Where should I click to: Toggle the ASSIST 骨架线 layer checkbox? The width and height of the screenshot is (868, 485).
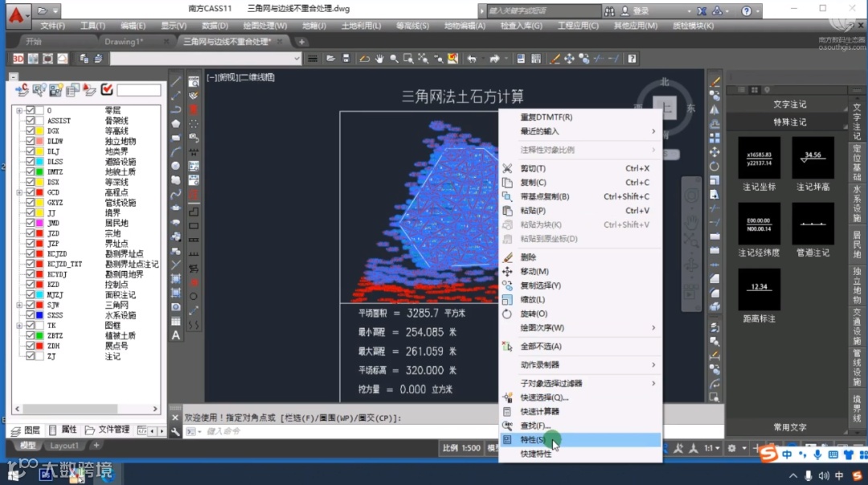pos(31,121)
